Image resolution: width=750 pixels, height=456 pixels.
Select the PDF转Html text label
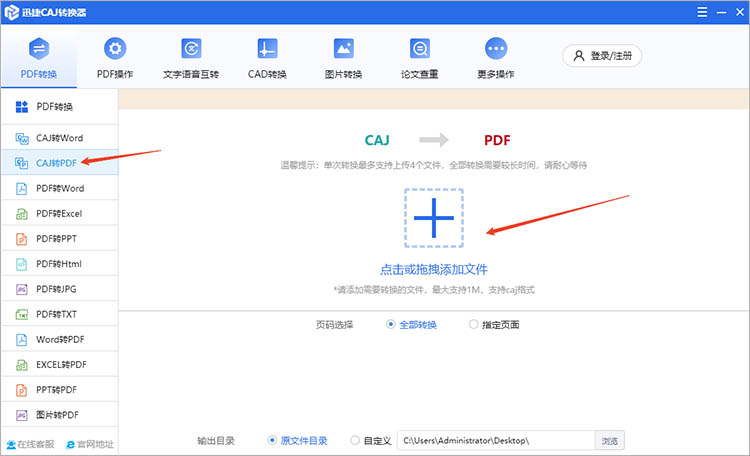59,264
